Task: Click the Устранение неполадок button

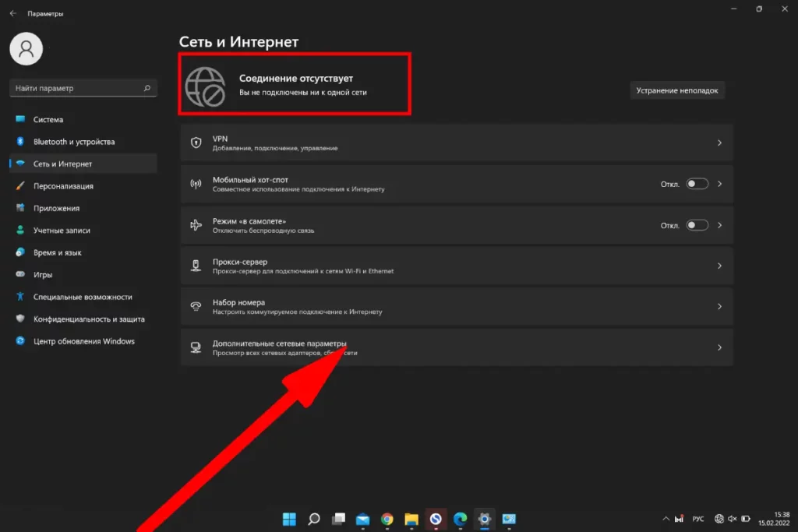Action: coord(676,90)
